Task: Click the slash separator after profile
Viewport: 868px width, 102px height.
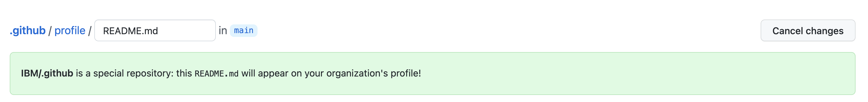Action: tap(90, 31)
